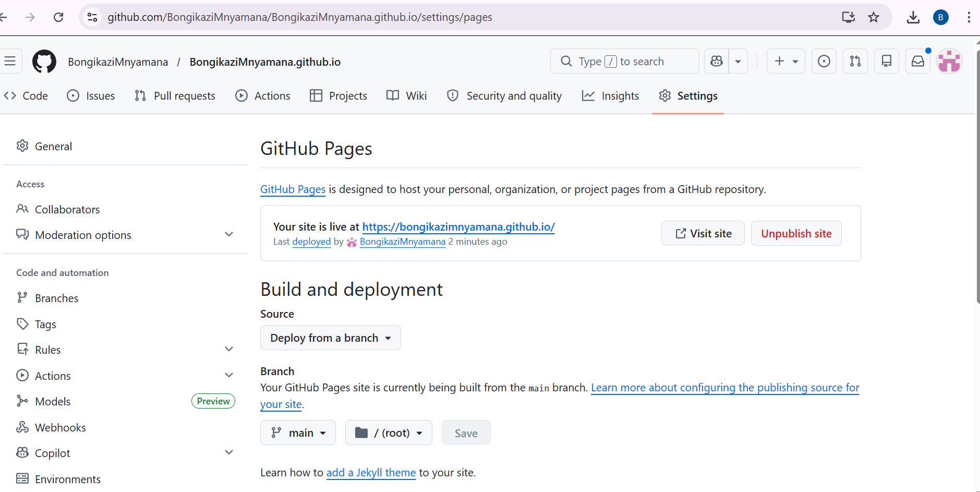
Task: Click the Unpublish site button
Action: (x=796, y=233)
